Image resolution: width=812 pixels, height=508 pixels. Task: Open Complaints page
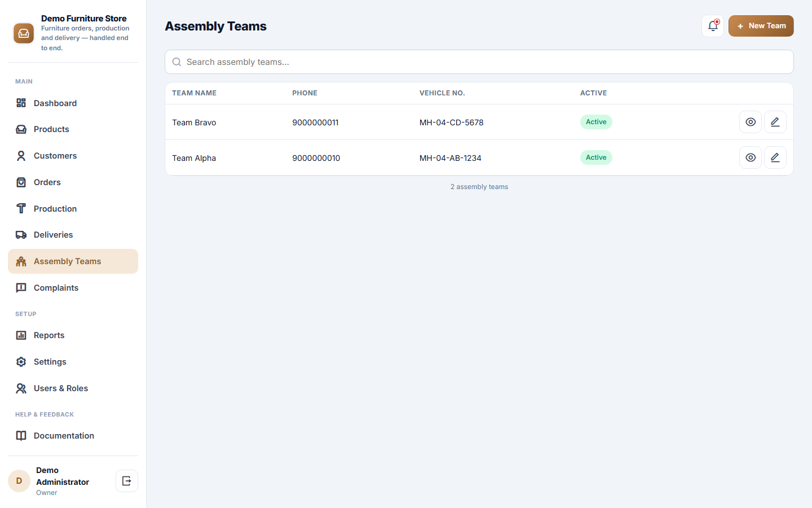[x=73, y=288]
